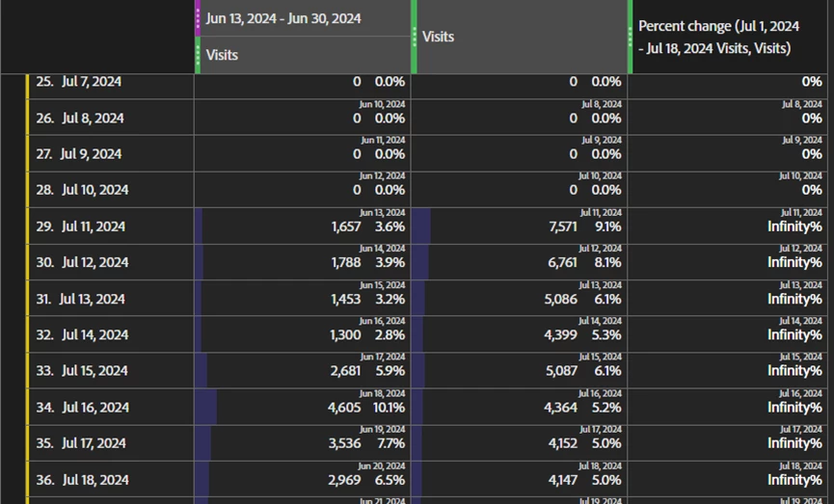Select row 29. Jul 11, 2024
834x504 pixels.
tap(111, 225)
